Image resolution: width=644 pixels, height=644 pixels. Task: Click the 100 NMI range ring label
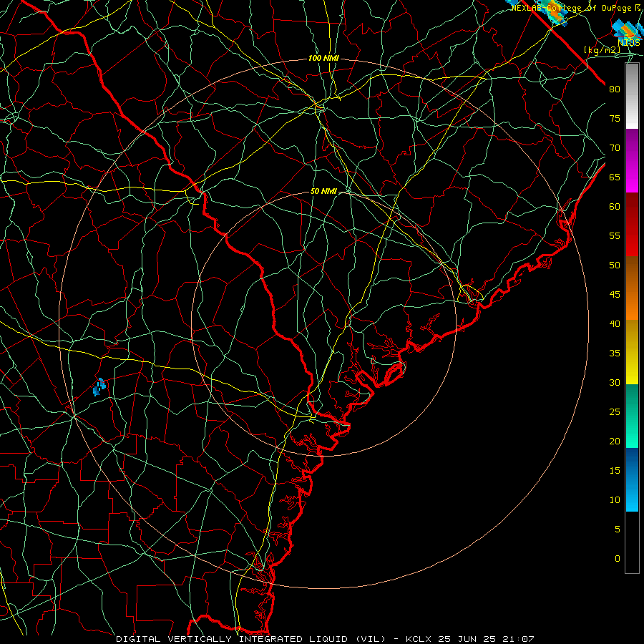[323, 59]
